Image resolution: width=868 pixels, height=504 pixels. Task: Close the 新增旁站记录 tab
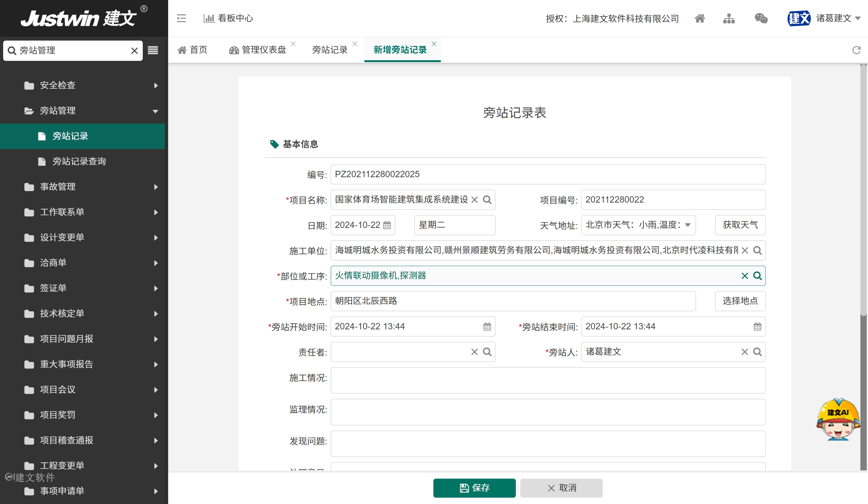coord(434,44)
